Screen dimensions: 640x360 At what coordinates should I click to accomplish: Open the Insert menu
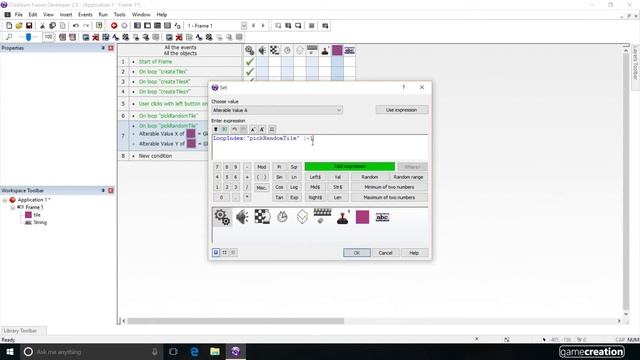pos(66,15)
